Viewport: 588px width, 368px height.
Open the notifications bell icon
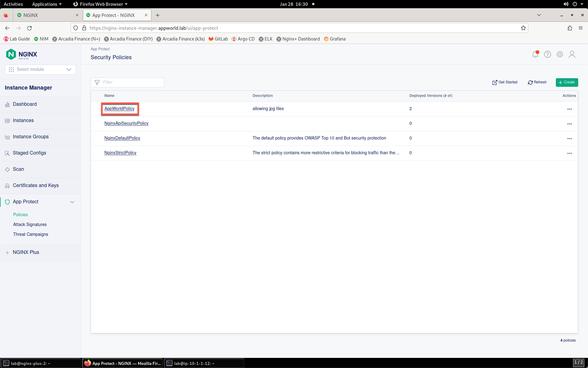[535, 54]
